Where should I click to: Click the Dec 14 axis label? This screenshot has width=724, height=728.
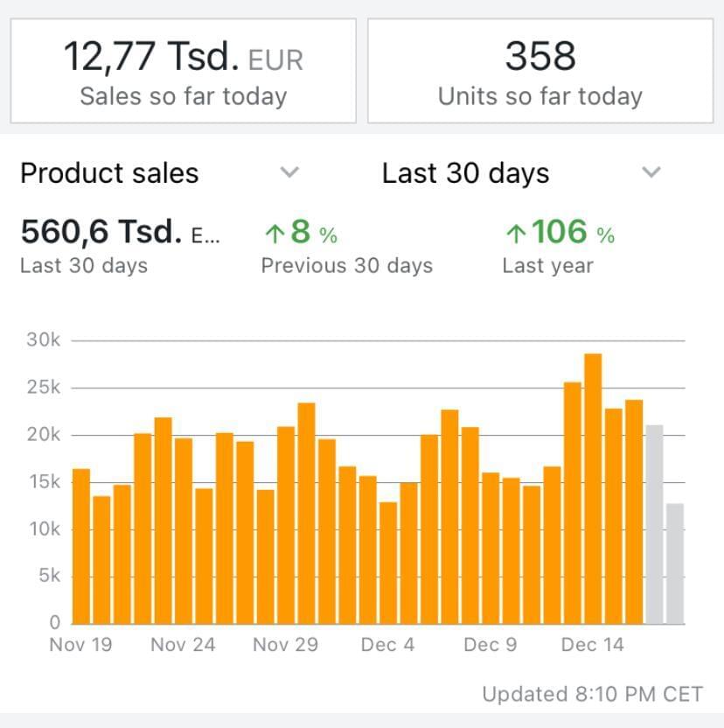592,645
